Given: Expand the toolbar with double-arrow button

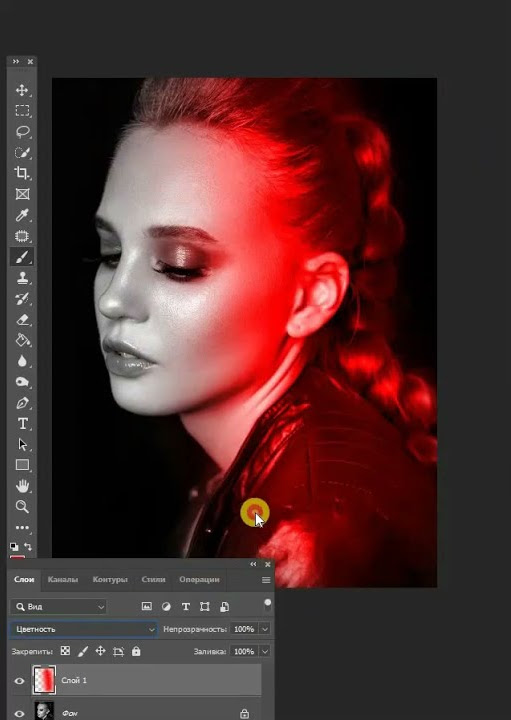Looking at the screenshot, I should coord(16,61).
